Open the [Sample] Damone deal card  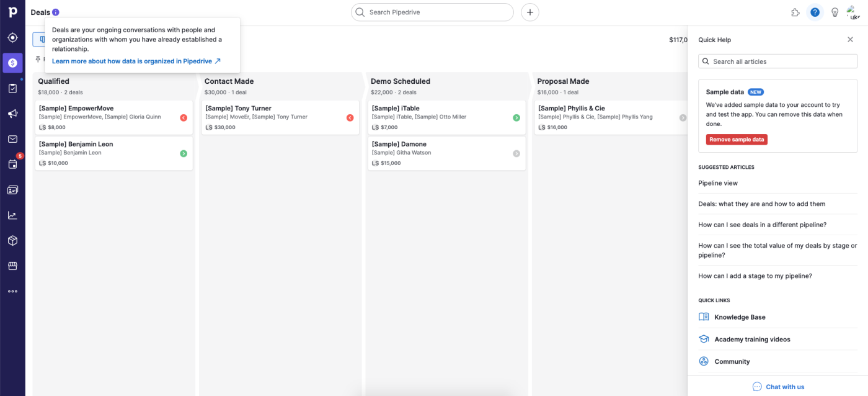click(x=446, y=153)
